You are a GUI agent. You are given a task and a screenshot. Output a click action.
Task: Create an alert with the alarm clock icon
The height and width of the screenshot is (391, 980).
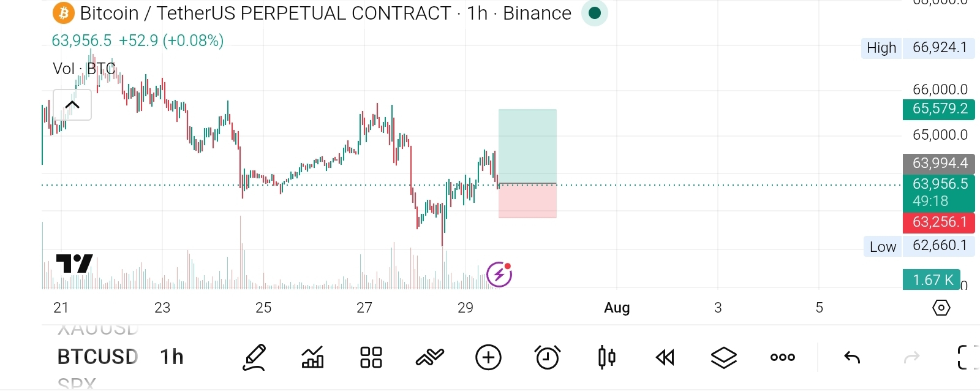point(547,357)
